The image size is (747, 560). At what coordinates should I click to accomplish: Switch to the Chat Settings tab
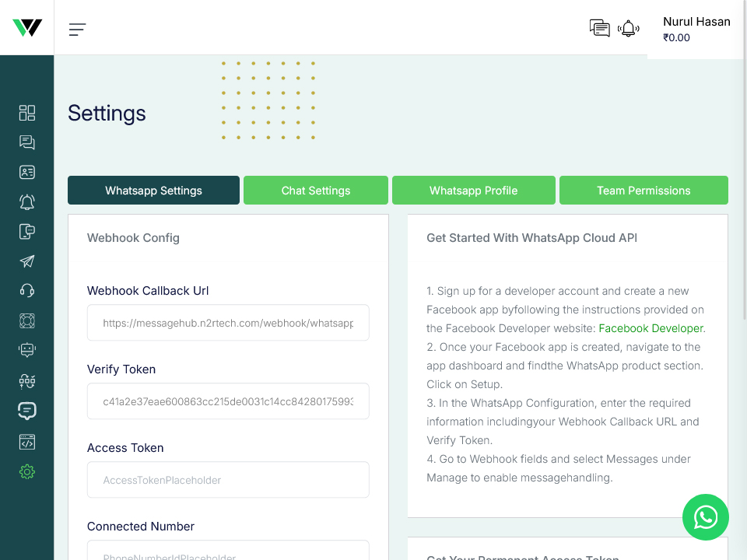315,191
